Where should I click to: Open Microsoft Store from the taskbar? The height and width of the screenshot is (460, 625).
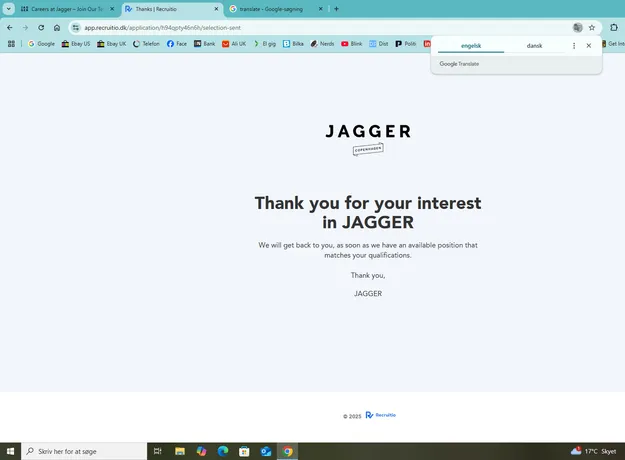pos(244,451)
